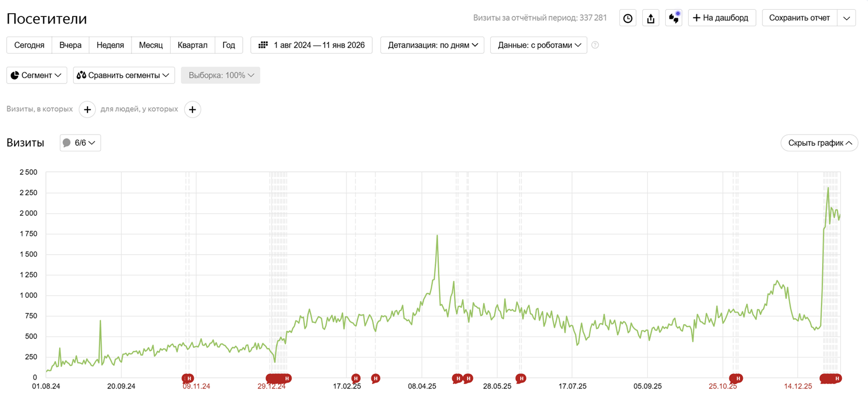Screen dimensions: 868x406
Task: Click 'Визиты за отчётный период: 337 281' text
Action: pyautogui.click(x=540, y=18)
